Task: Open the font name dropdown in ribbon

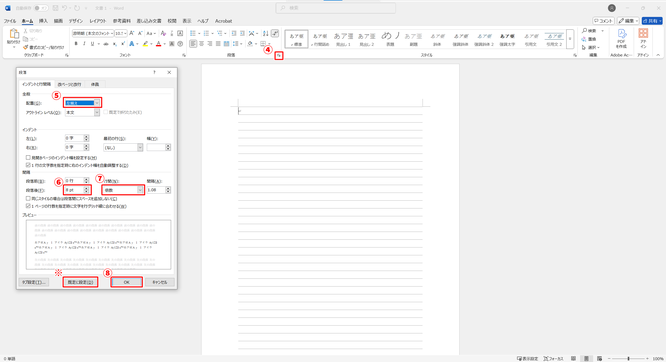Action: [112, 33]
